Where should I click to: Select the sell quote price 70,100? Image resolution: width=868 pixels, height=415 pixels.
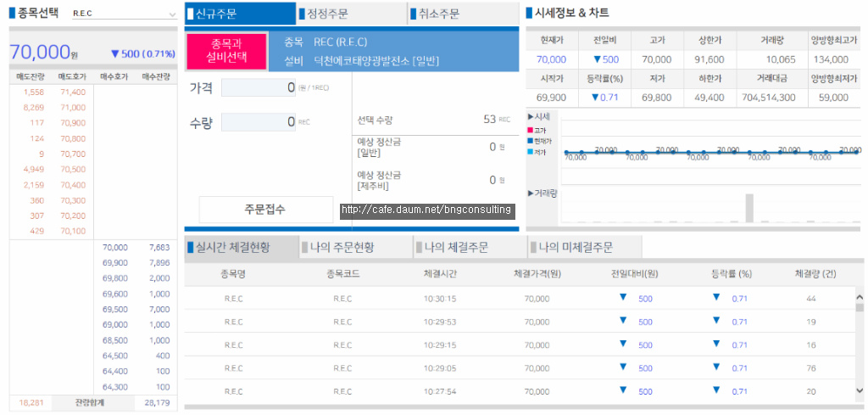tap(73, 231)
